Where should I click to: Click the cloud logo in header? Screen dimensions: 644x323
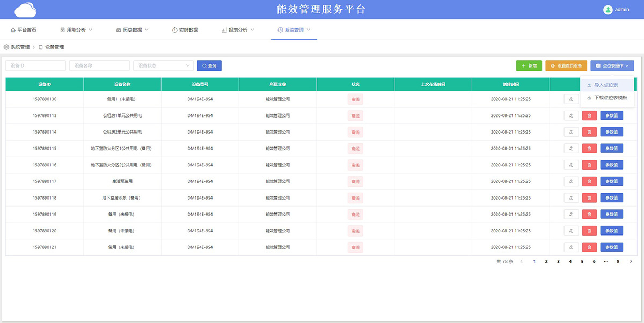[26, 9]
